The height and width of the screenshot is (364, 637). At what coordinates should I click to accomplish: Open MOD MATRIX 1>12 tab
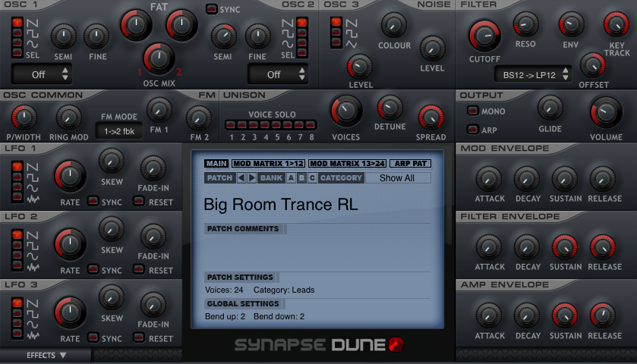point(269,164)
